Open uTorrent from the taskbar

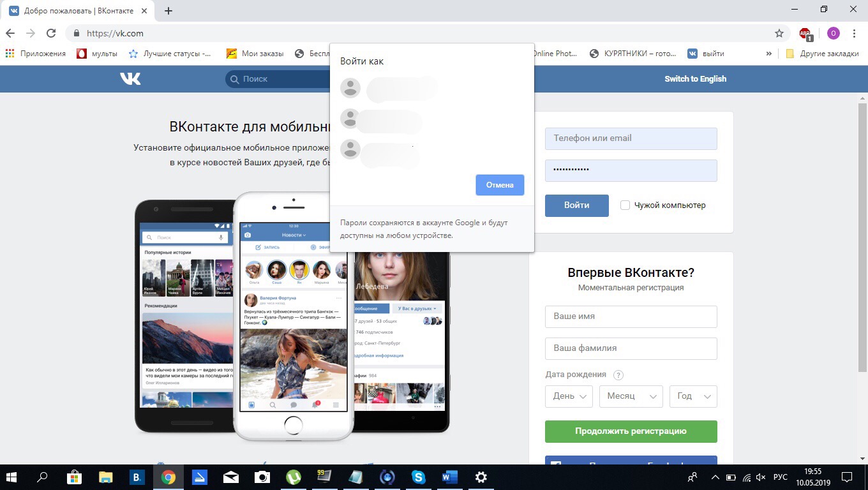(294, 477)
